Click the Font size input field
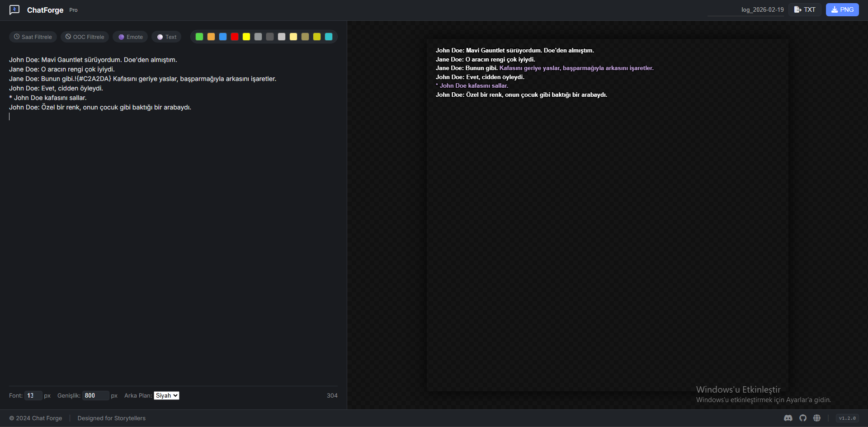This screenshot has height=427, width=868. tap(33, 396)
